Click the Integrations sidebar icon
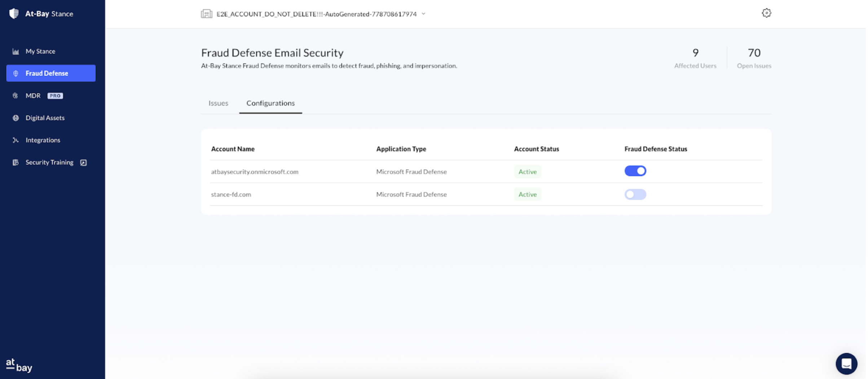The width and height of the screenshot is (868, 379). point(16,140)
